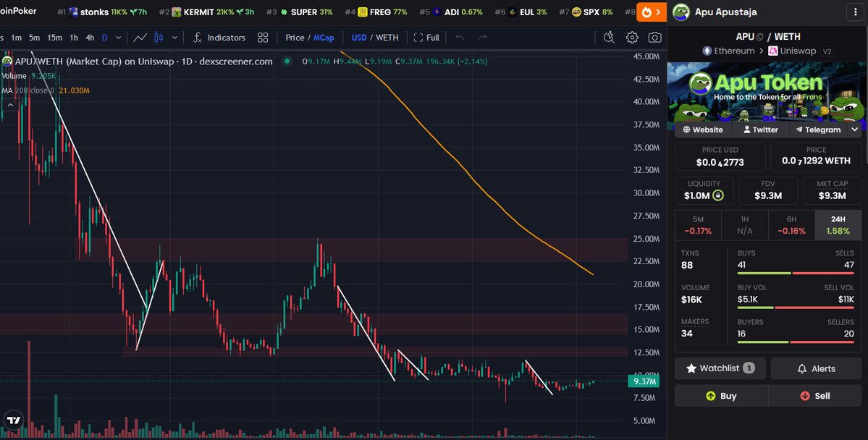Open the token Website link
The width and height of the screenshot is (868, 440).
pos(703,130)
